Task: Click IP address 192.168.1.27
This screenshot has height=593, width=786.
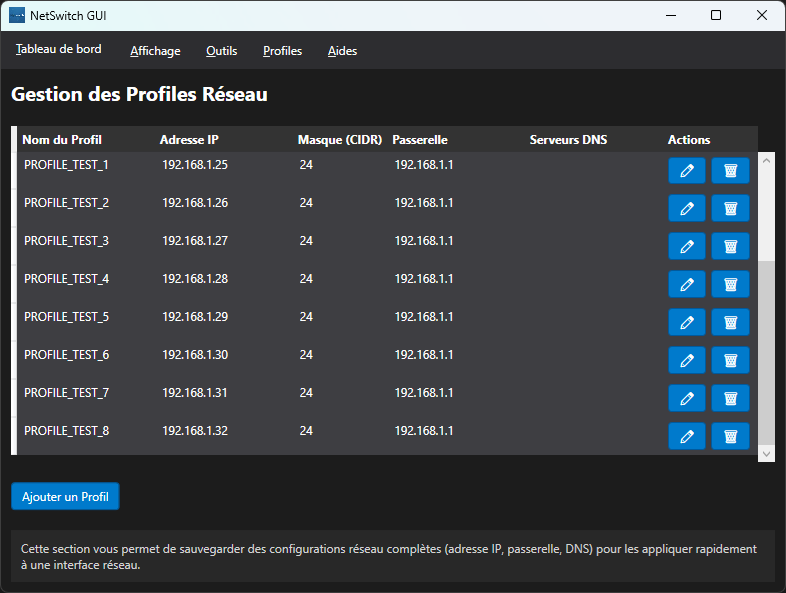Action: pyautogui.click(x=195, y=241)
